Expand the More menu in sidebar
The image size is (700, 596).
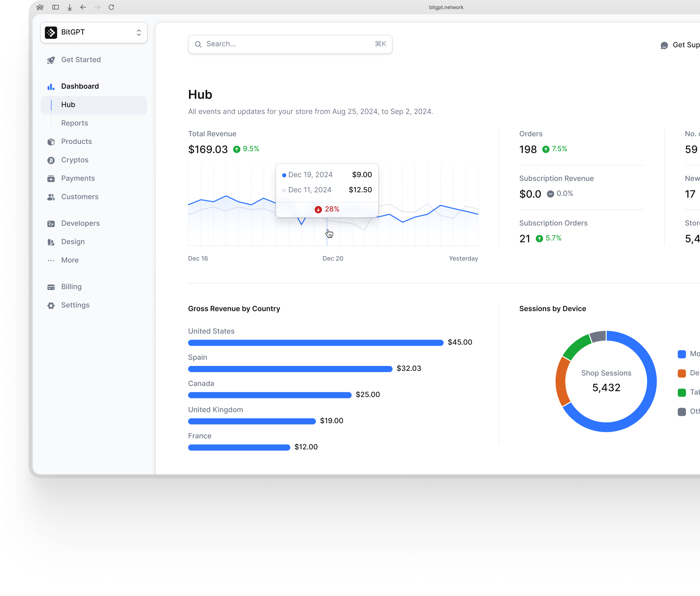tap(70, 260)
